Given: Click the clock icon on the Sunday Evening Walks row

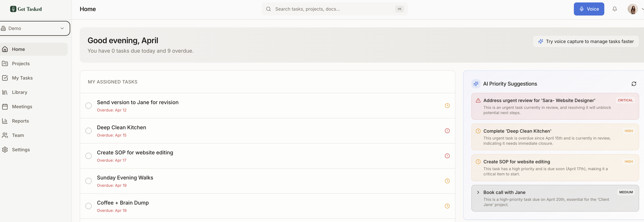Looking at the screenshot, I should pos(447,181).
